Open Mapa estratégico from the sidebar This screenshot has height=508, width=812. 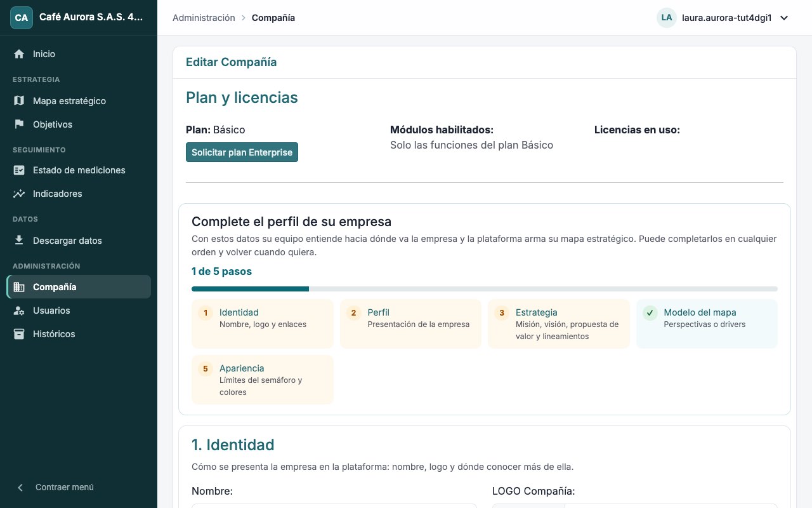click(79, 101)
